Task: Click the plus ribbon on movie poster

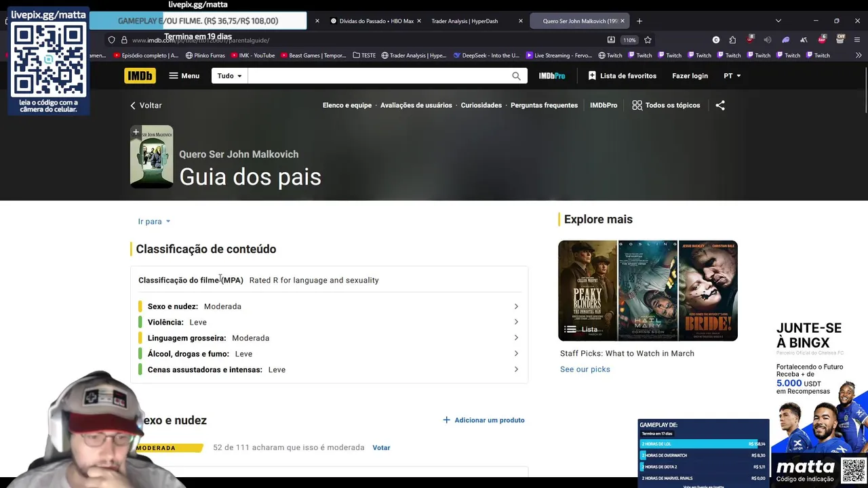Action: tap(136, 132)
